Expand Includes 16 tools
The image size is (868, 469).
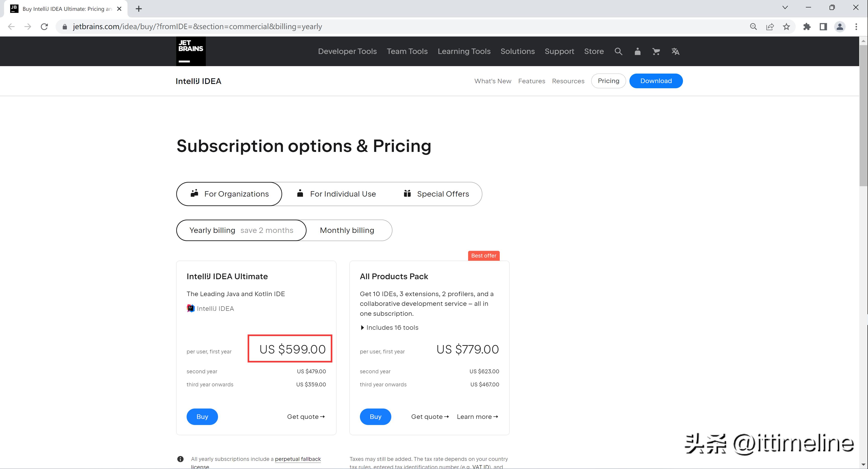coord(389,327)
